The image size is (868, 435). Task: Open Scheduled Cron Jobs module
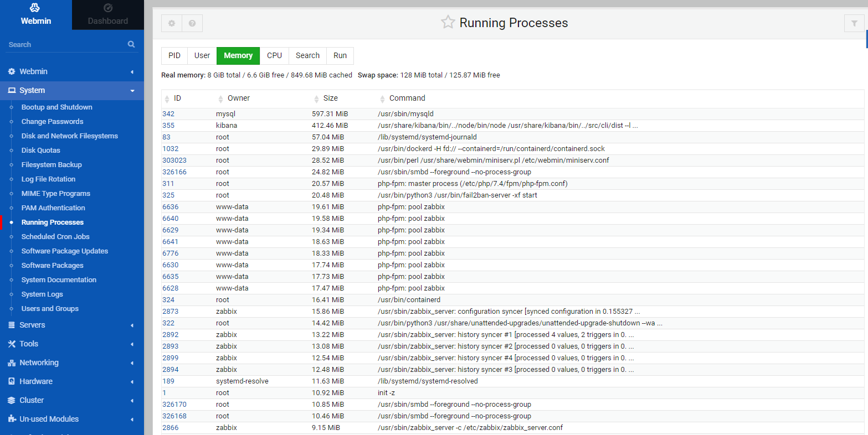[55, 236]
